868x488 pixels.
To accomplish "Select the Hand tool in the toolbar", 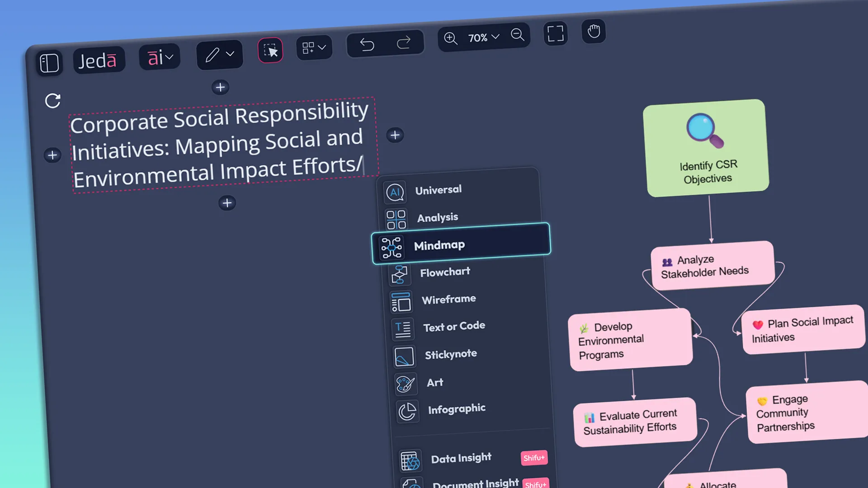I will pos(594,31).
